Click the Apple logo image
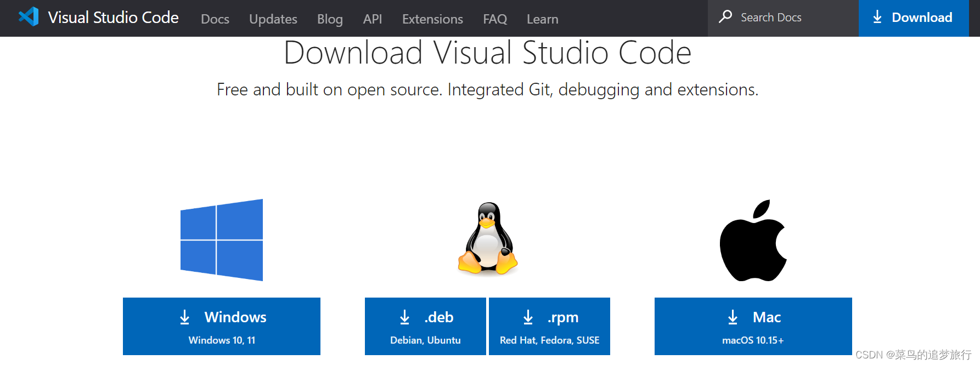 click(753, 241)
